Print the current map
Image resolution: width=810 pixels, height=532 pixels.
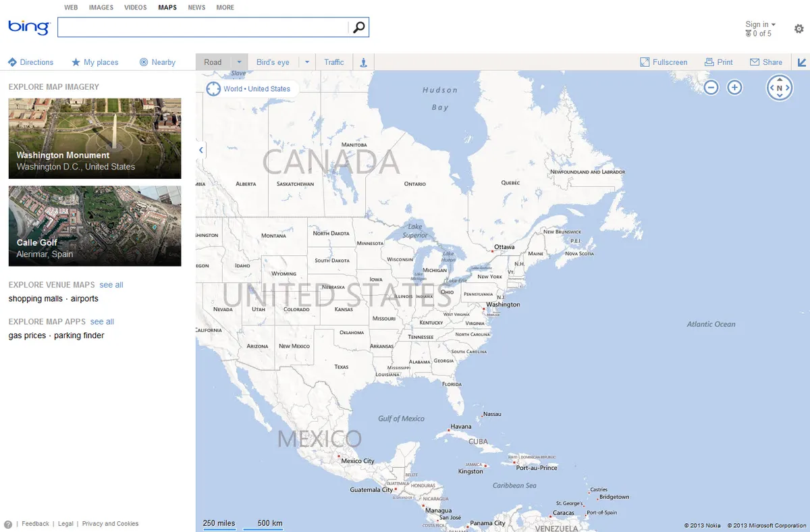[719, 61]
